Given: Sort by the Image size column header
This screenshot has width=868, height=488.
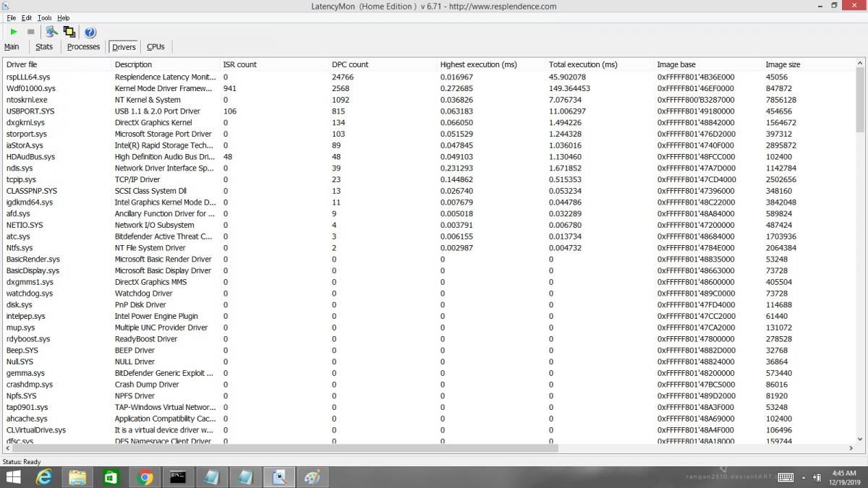Looking at the screenshot, I should tap(809, 64).
